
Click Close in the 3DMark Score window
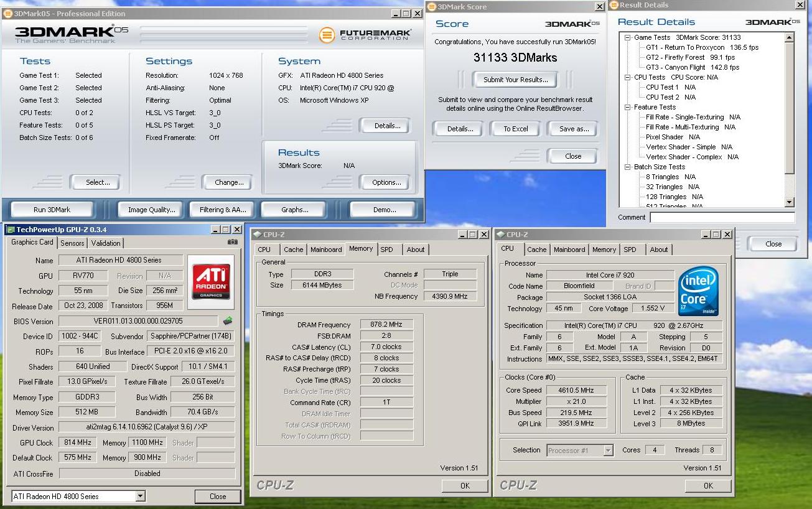[573, 156]
